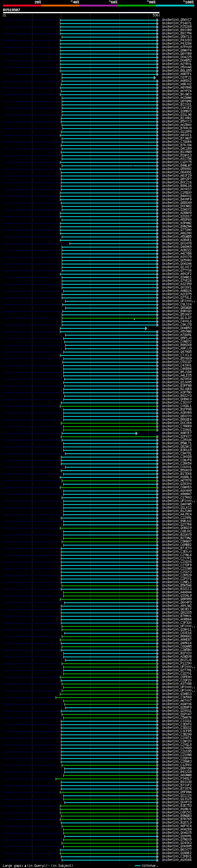
Task: Click the UniRef100_A9RTF1 label
Action: [177, 74]
